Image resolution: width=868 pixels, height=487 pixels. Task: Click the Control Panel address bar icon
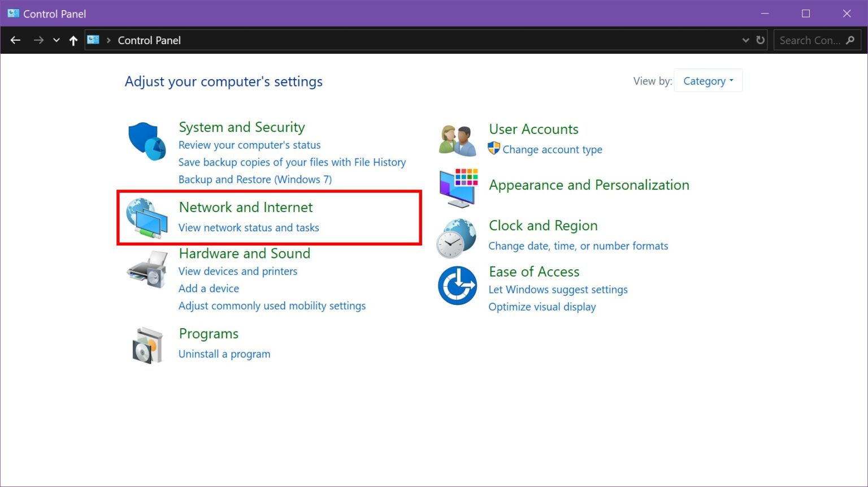click(93, 40)
